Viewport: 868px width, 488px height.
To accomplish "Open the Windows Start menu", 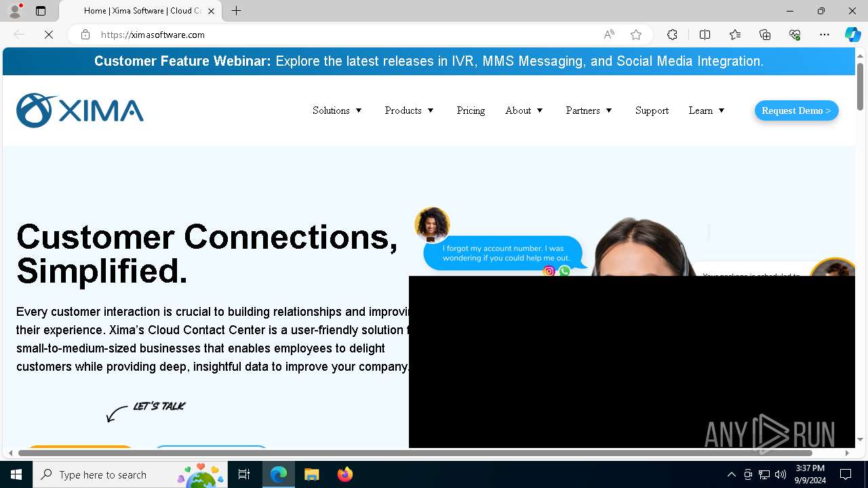I will click(16, 474).
